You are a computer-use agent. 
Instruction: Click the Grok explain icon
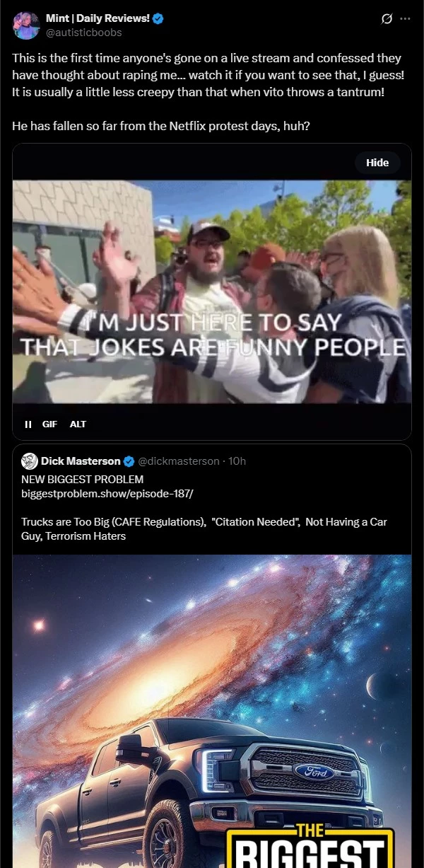(387, 19)
